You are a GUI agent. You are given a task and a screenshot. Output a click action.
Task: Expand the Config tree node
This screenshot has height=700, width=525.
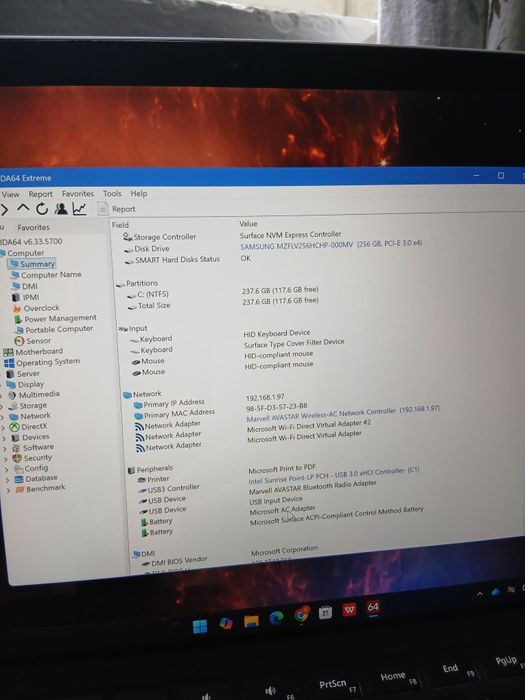tap(6, 469)
